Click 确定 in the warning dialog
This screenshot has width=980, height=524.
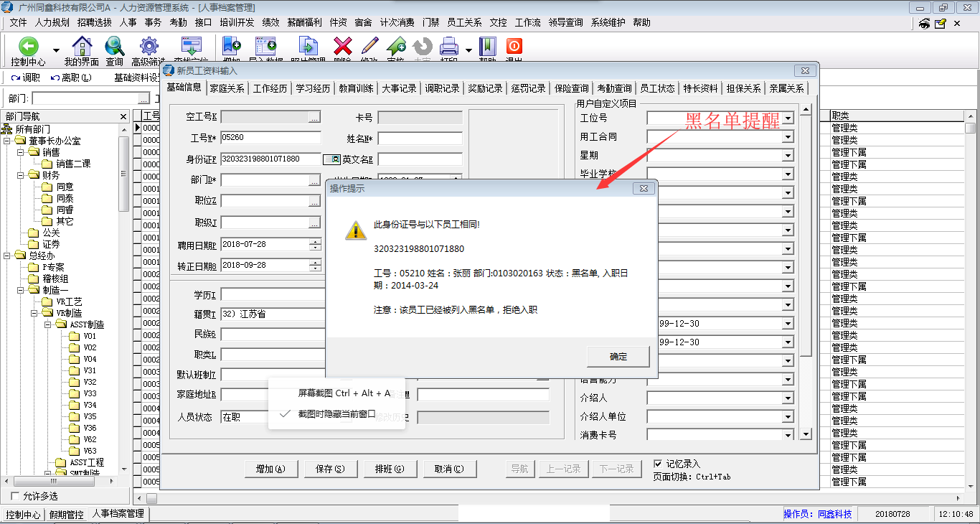tap(618, 357)
